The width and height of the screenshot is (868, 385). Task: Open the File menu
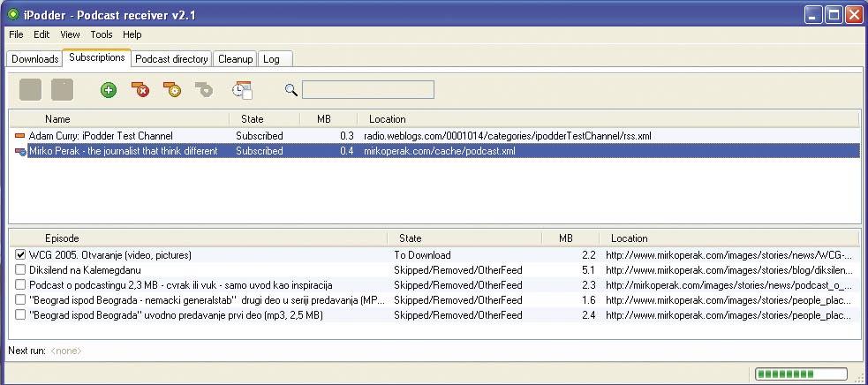(x=16, y=34)
